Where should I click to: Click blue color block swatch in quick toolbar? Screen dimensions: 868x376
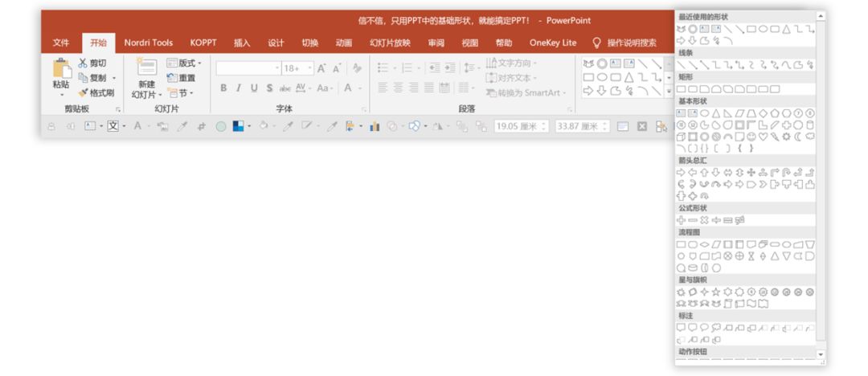(x=238, y=126)
